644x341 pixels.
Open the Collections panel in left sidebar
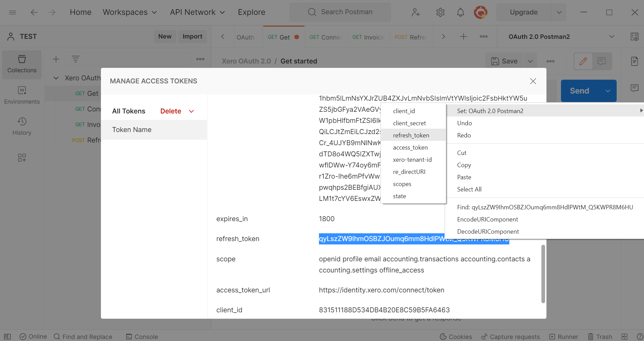(x=22, y=64)
